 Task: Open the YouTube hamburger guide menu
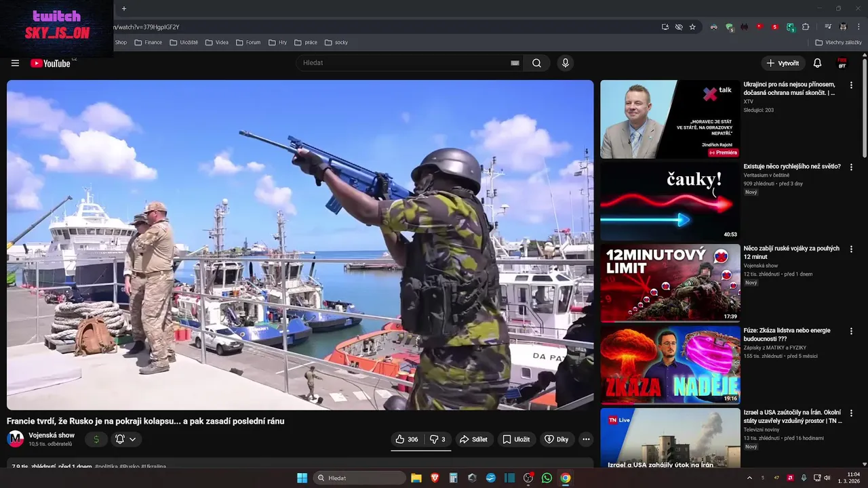pyautogui.click(x=15, y=63)
